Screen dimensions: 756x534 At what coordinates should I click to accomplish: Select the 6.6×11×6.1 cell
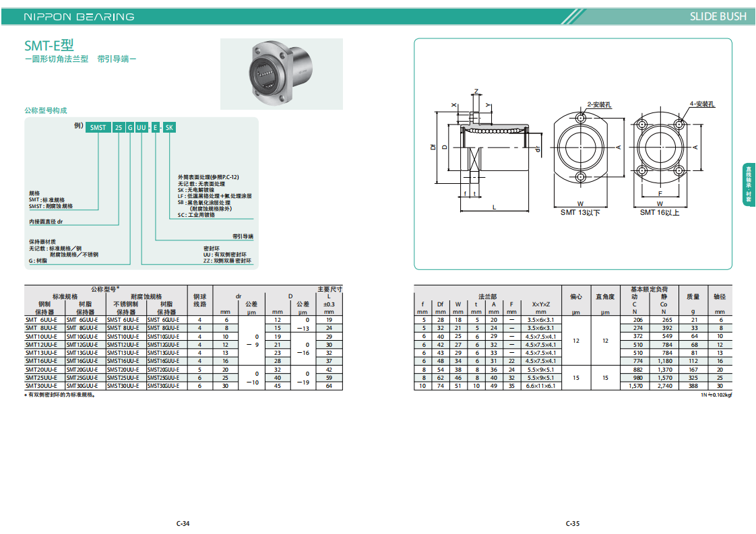pos(540,386)
